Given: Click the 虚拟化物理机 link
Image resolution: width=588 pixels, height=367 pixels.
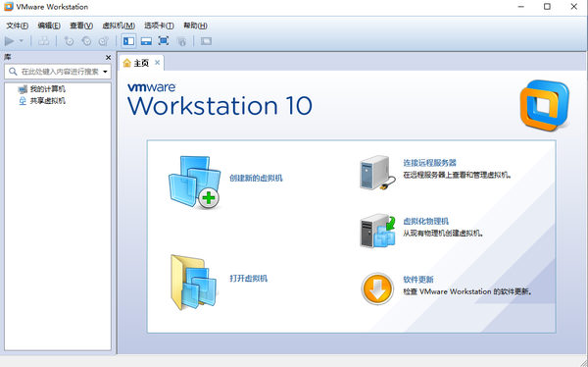Looking at the screenshot, I should [x=426, y=221].
